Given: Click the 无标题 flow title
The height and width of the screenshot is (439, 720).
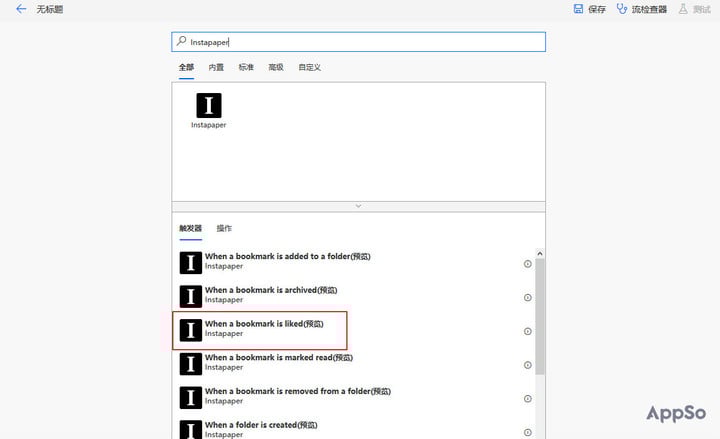Looking at the screenshot, I should tap(50, 9).
